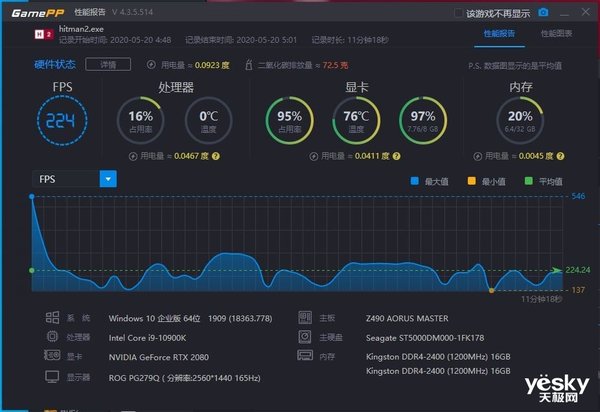Click the hitman2.exe game icon
600x412 pixels.
[44, 35]
